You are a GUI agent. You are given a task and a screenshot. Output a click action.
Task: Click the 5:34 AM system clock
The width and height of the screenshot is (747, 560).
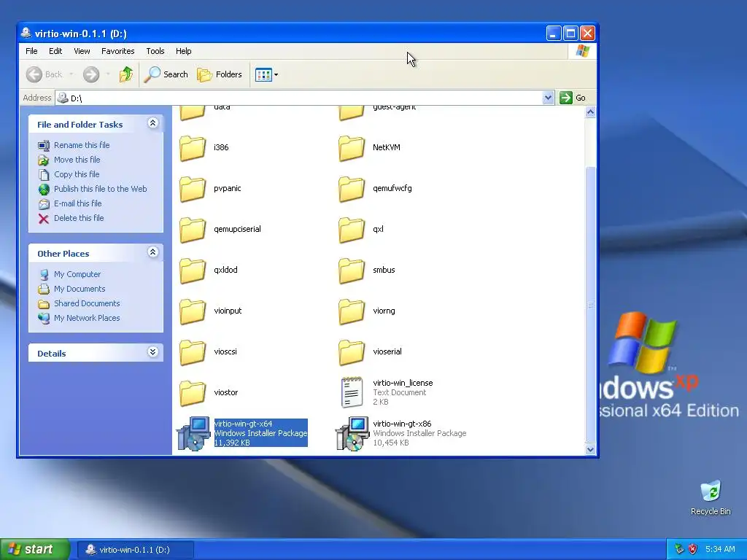pos(720,549)
